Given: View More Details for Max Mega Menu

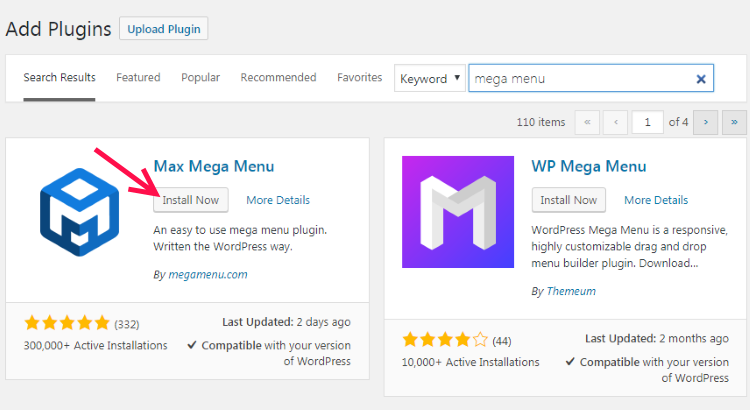Looking at the screenshot, I should [278, 200].
